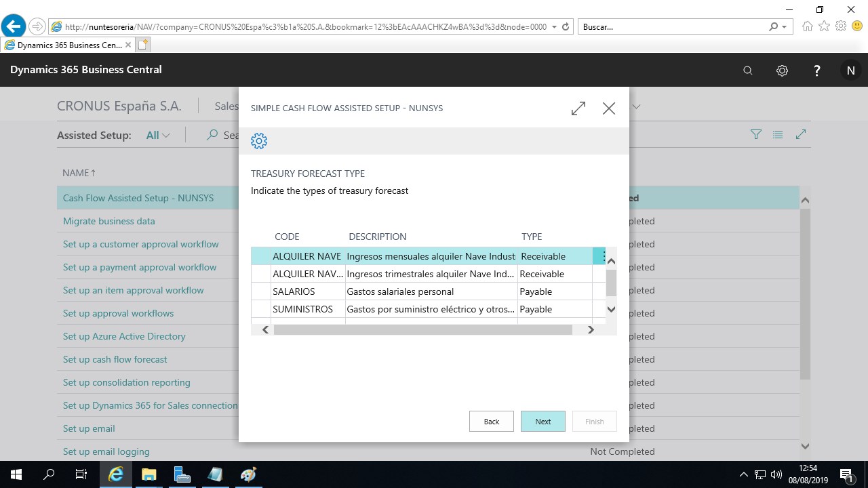Viewport: 868px width, 488px height.
Task: Open a new browser tab
Action: [142, 45]
